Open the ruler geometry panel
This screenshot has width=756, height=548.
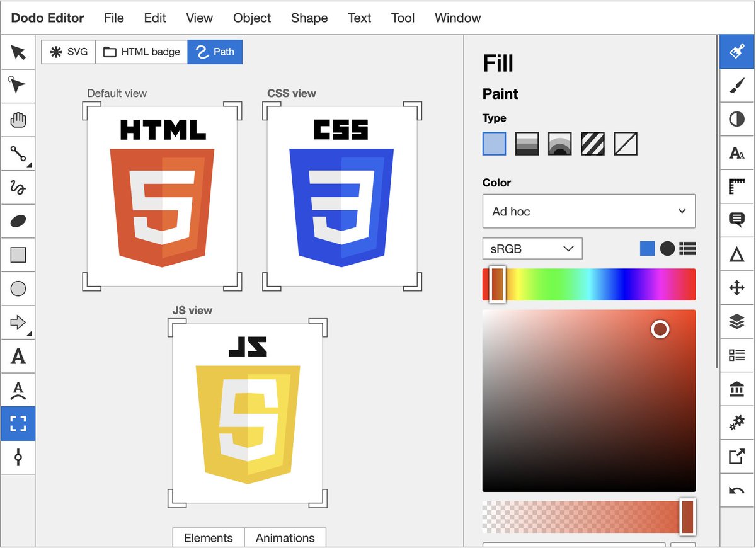tap(737, 186)
